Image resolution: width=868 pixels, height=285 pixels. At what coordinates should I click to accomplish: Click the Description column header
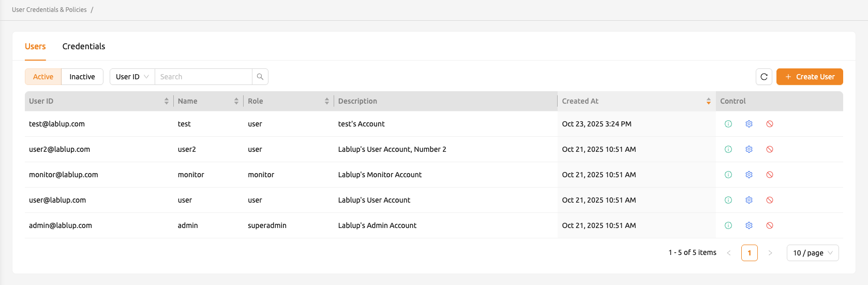[x=445, y=101]
